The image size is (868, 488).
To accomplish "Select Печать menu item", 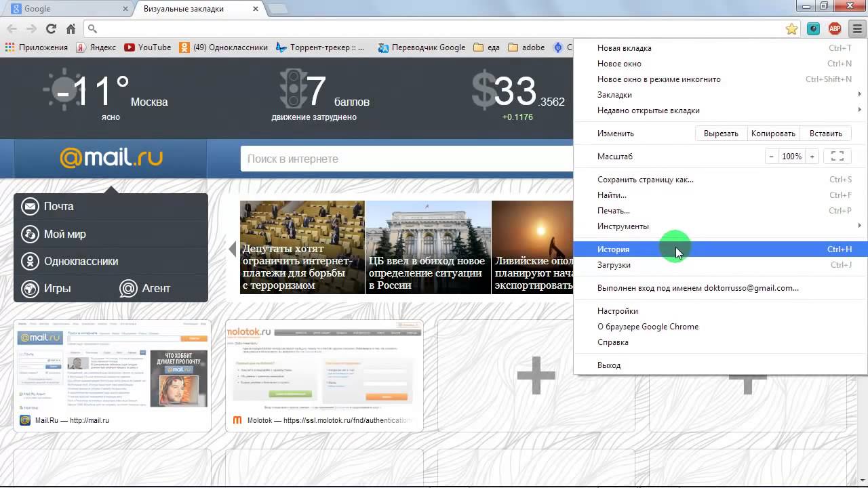I will tap(720, 211).
